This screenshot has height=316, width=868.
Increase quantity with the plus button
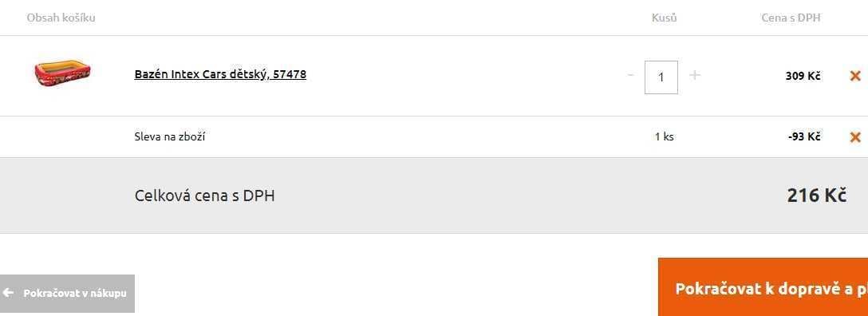pyautogui.click(x=695, y=75)
